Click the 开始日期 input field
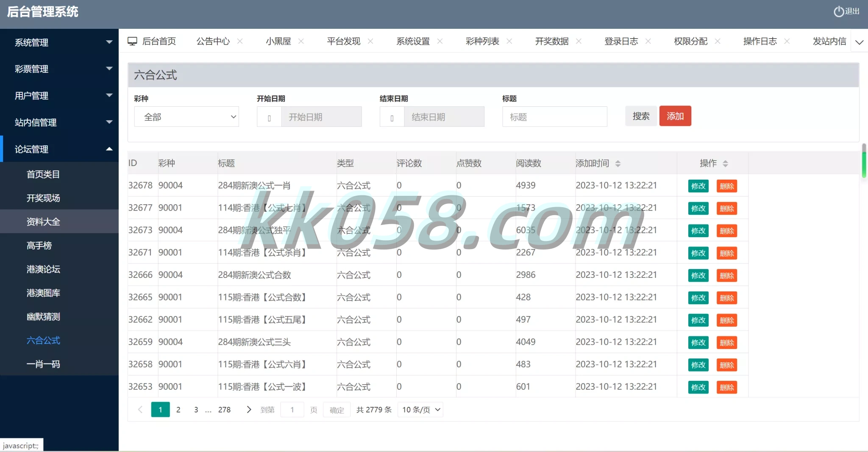Screen dimensions: 868x452 [321, 117]
